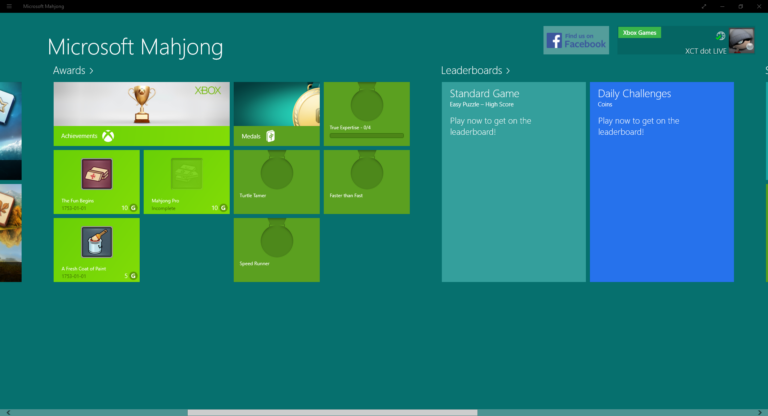
Task: Click the medal silhouette on Speed Runner
Action: pos(277,238)
